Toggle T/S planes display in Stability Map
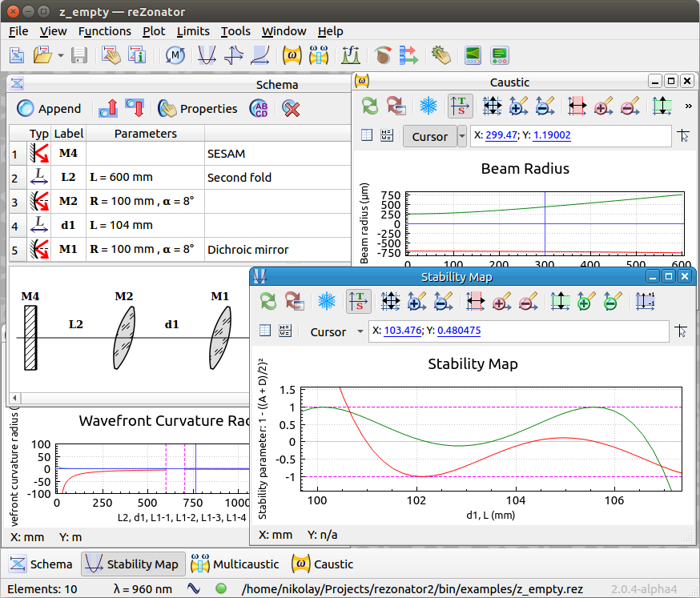The width and height of the screenshot is (700, 598). [358, 302]
